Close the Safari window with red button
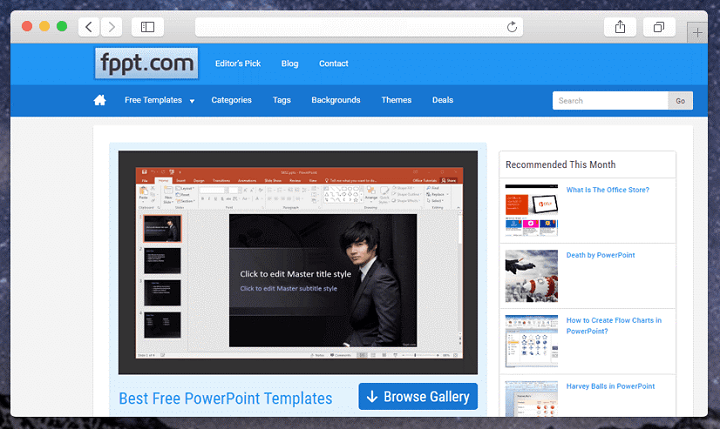Viewport: 720px width, 429px height. click(x=27, y=26)
